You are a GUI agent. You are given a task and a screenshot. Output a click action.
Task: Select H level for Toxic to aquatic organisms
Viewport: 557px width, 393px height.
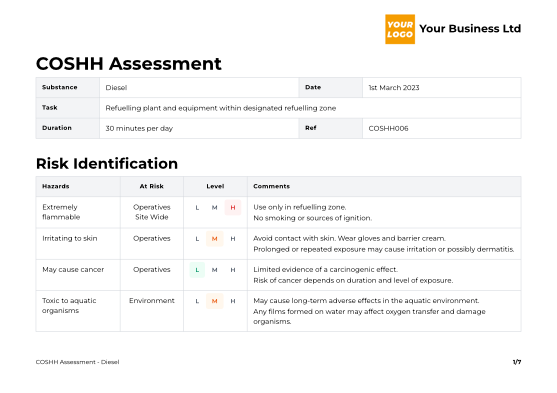pyautogui.click(x=233, y=301)
